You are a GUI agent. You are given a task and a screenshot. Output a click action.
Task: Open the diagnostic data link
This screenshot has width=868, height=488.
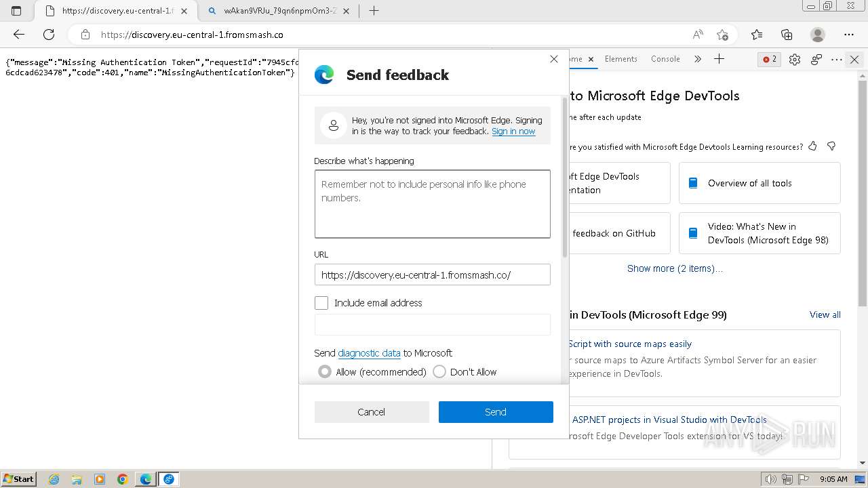[369, 353]
